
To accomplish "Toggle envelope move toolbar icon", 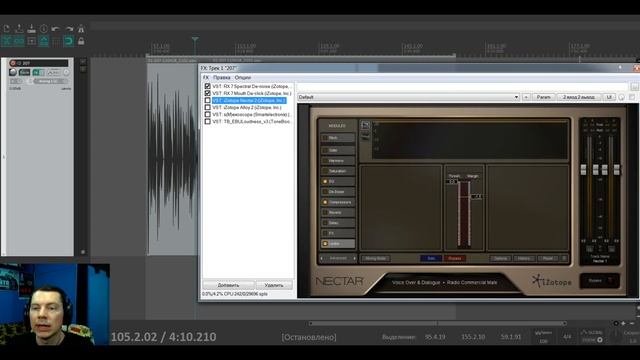I will pyautogui.click(x=44, y=41).
